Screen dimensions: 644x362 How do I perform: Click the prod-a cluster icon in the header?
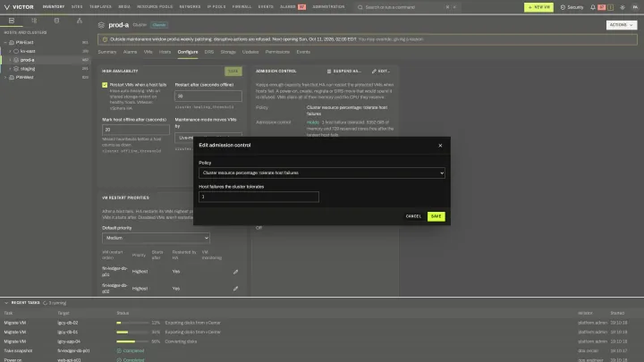(x=101, y=25)
